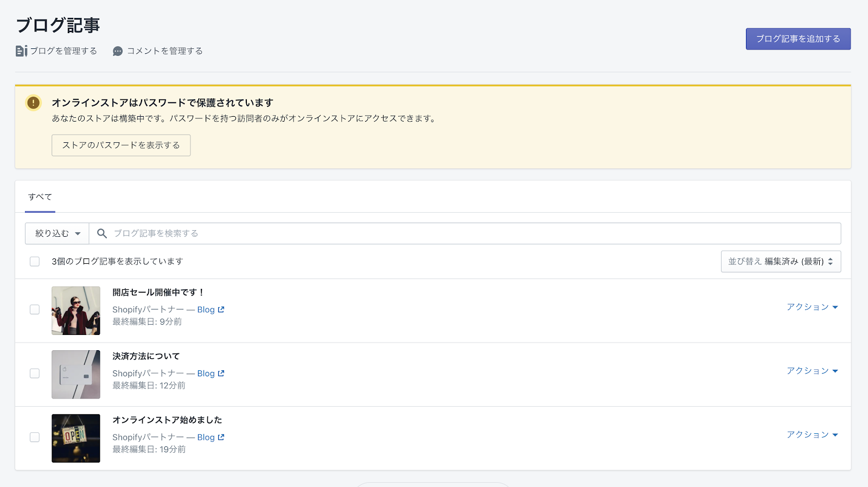Click the yellow warning icon in banner
Image resolution: width=868 pixels, height=487 pixels.
[x=34, y=103]
